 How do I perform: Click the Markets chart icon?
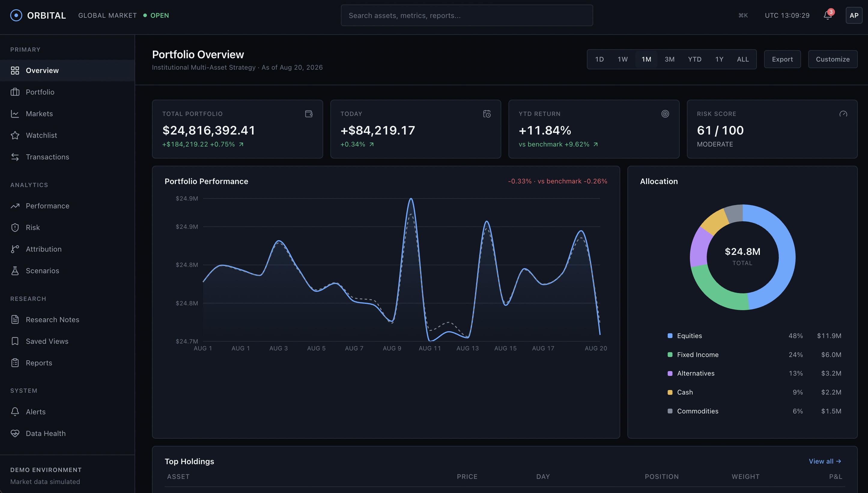[15, 114]
